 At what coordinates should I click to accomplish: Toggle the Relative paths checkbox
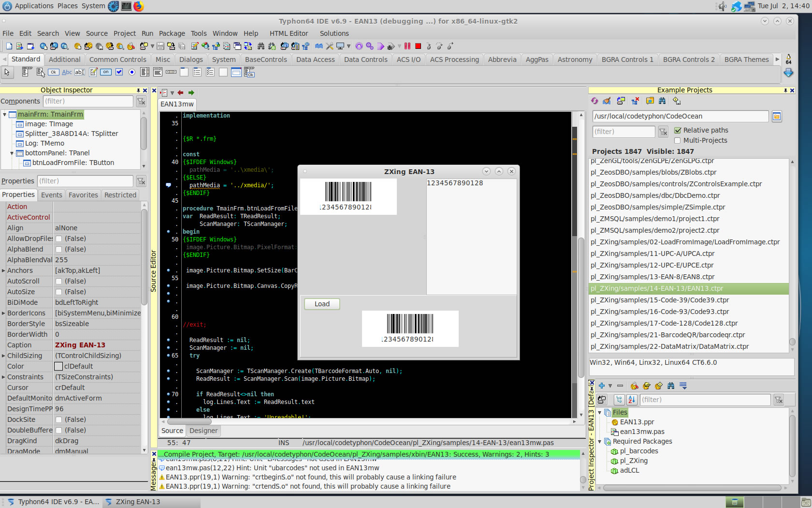pos(678,130)
